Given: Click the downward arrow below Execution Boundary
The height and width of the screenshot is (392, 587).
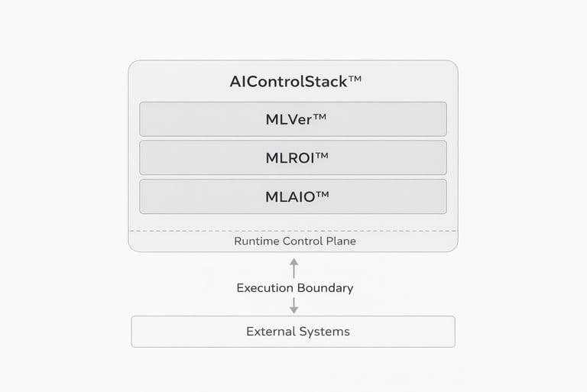Looking at the screenshot, I should coord(293,306).
